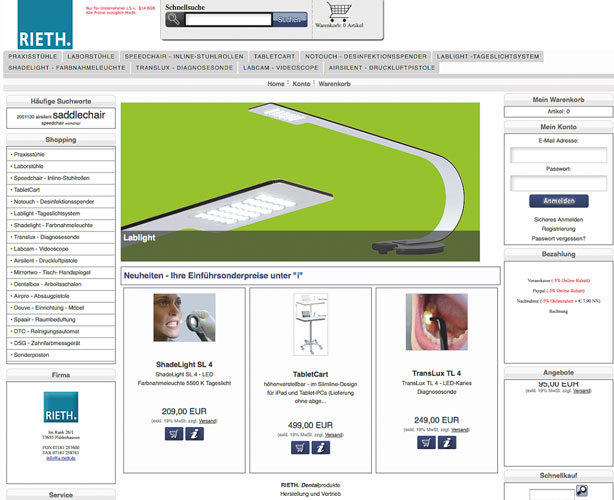Focus the Passwort field

[x=558, y=183]
